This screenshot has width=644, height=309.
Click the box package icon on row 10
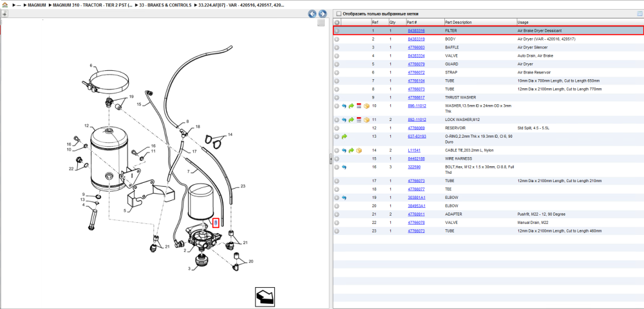pos(366,106)
